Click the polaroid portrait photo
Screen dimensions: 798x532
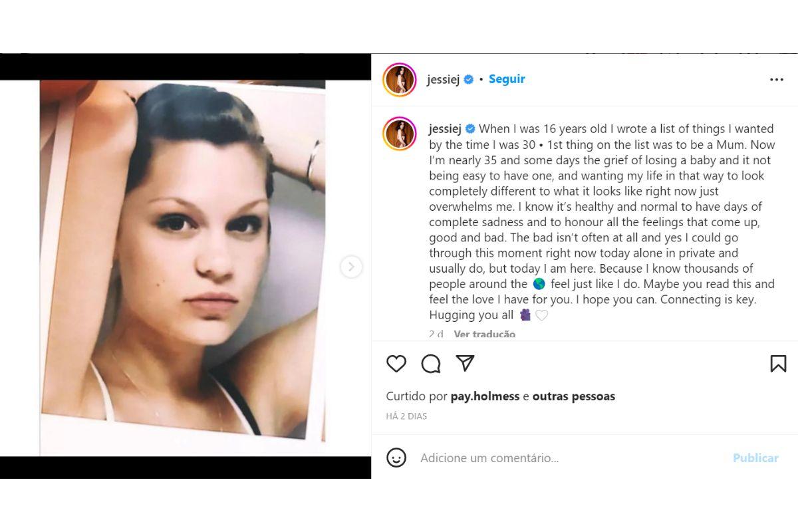pos(183,268)
